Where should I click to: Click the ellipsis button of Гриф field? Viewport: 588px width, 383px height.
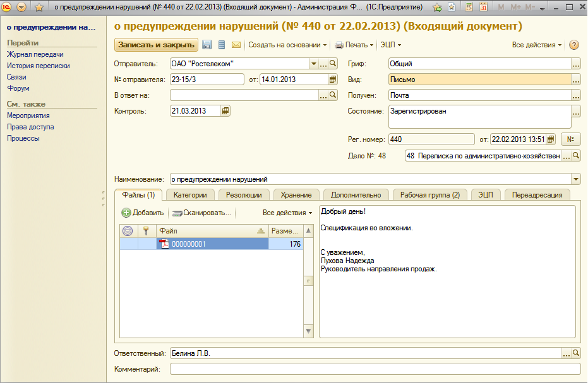(576, 64)
